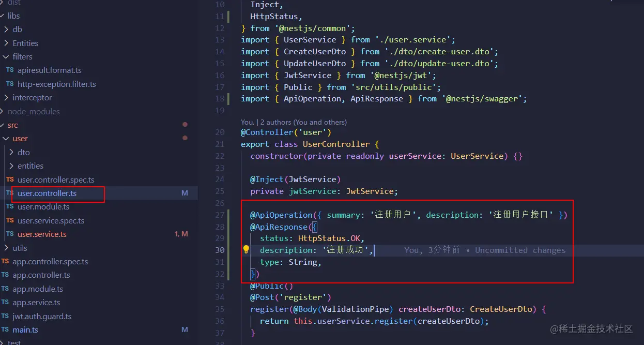Click the TS icon beside app.module.ts
The image size is (644, 345).
pyautogui.click(x=5, y=289)
